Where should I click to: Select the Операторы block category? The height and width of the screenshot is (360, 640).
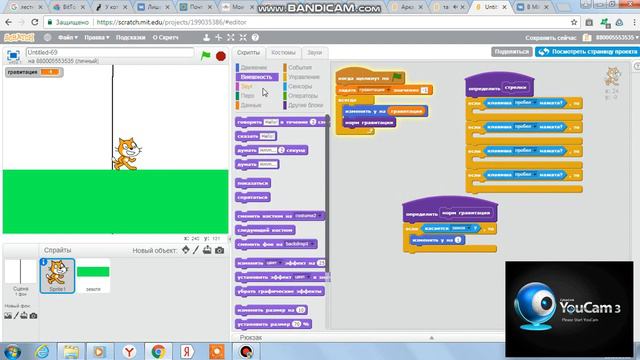coord(303,96)
